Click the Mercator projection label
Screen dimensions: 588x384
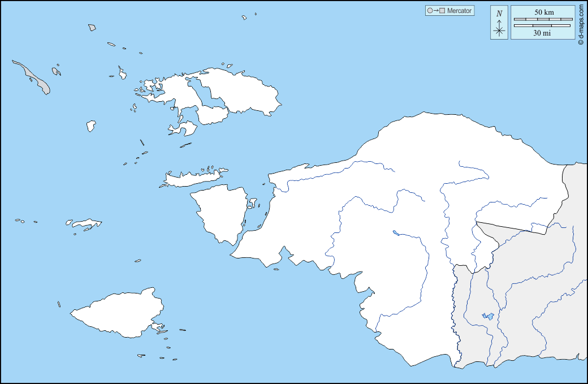(x=459, y=11)
